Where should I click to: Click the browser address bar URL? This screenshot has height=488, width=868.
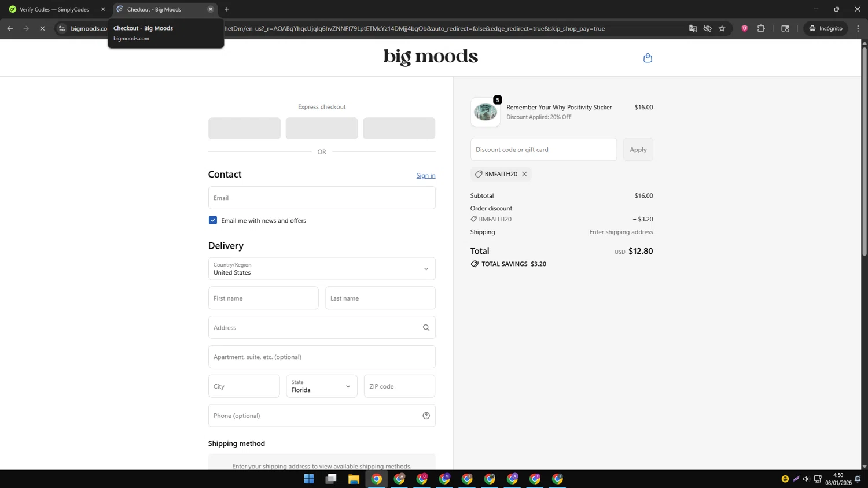pyautogui.click(x=414, y=28)
